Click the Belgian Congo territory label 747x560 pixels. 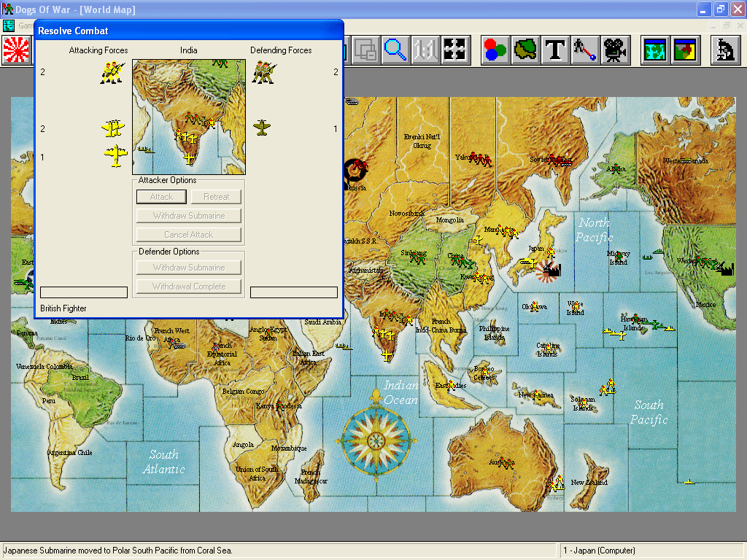click(243, 392)
